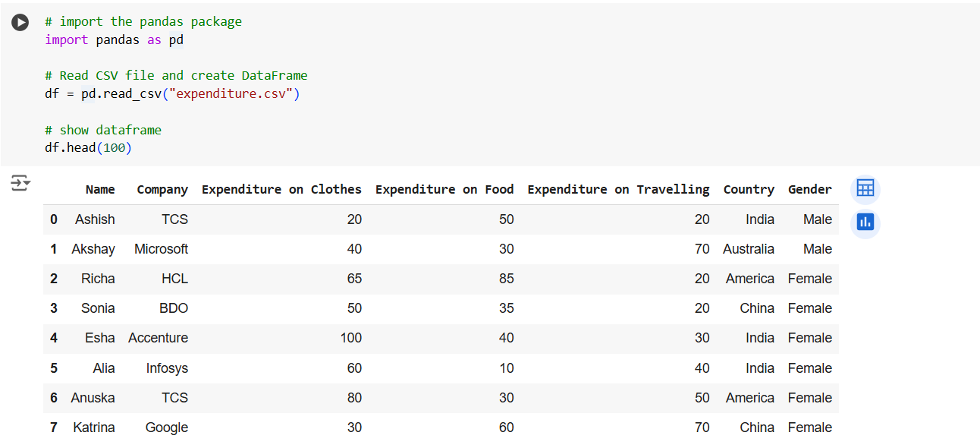Click the output options icon beside the table
This screenshot has height=448, width=980.
point(20,182)
